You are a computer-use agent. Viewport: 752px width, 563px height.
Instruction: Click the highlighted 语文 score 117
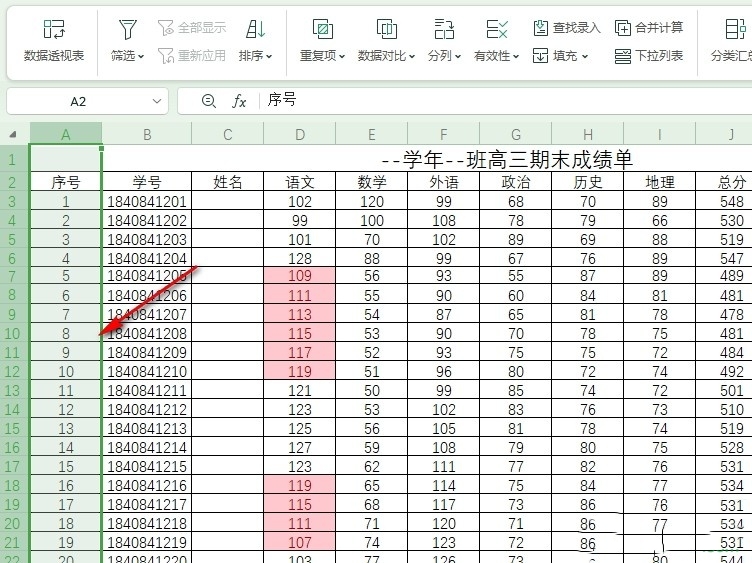[300, 352]
